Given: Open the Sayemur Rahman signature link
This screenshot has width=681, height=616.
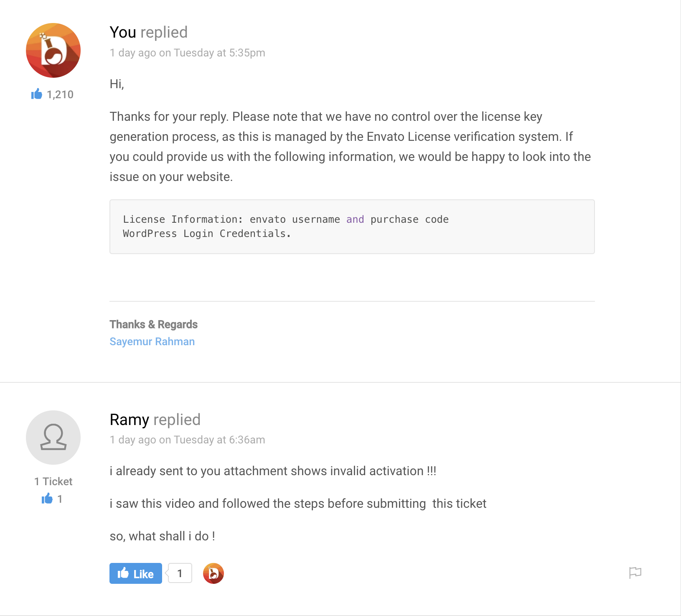Looking at the screenshot, I should pos(152,341).
